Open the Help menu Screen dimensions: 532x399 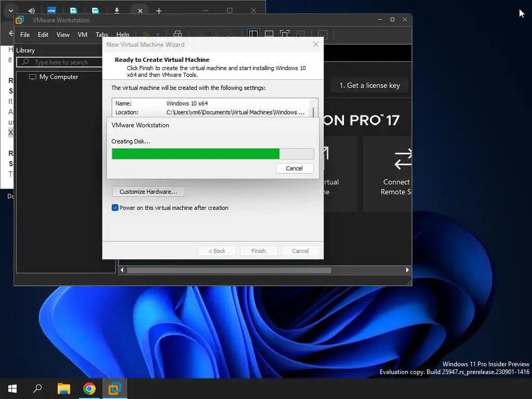pos(123,35)
